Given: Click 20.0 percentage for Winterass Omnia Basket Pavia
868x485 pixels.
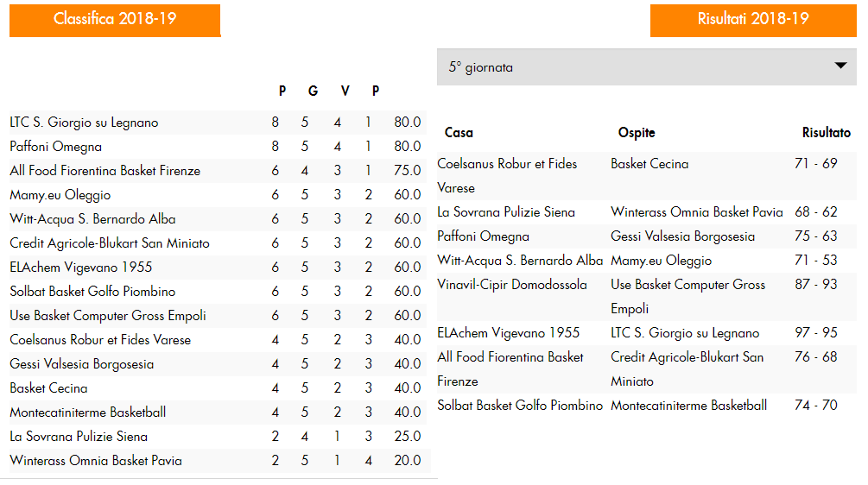Looking at the screenshot, I should pyautogui.click(x=408, y=461).
